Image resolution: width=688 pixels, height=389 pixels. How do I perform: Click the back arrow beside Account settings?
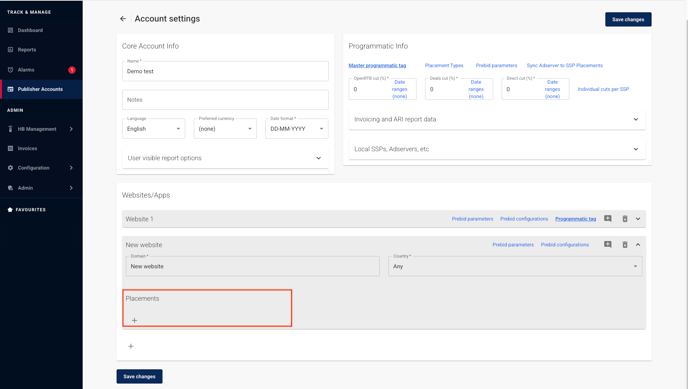click(123, 18)
